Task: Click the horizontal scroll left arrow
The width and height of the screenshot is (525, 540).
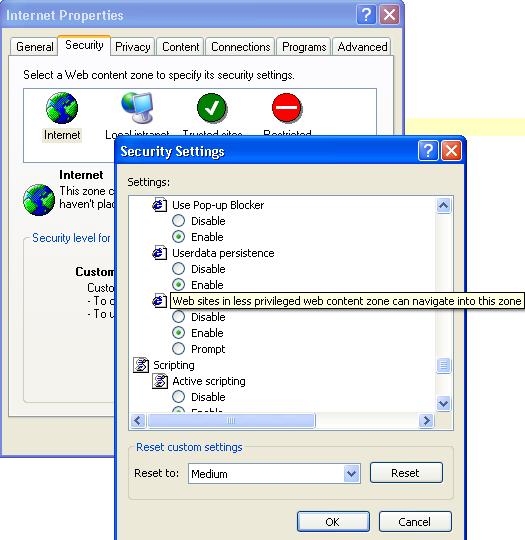Action: (138, 420)
